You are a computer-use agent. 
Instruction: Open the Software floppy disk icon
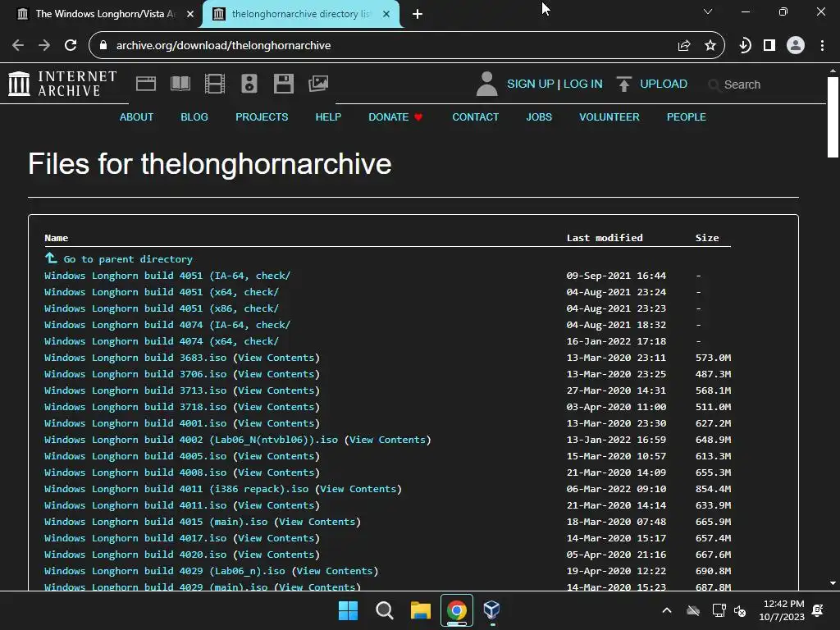point(283,84)
